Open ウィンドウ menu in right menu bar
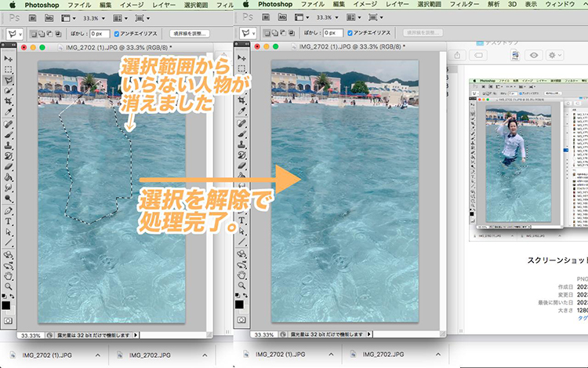 (x=560, y=5)
